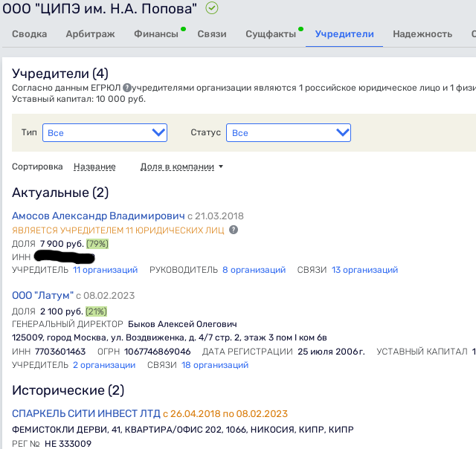476x449 pixels.
Task: Click the period с 26.04.2018 по 08.02.2023
Action: 225,413
